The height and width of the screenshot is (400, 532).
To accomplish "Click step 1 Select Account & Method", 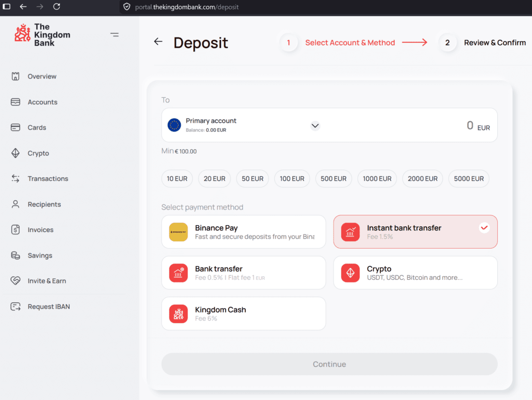I will pos(337,43).
